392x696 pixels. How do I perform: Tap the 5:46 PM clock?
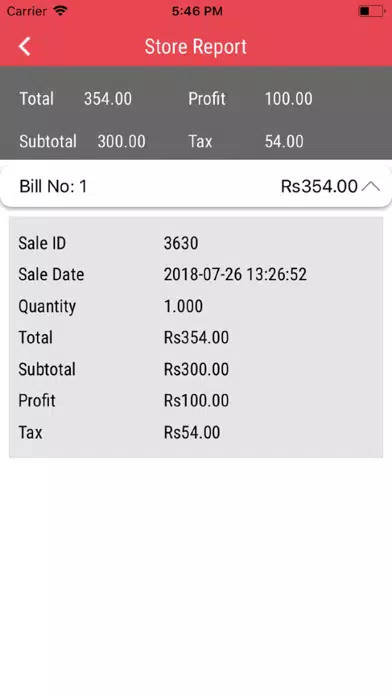click(x=197, y=11)
